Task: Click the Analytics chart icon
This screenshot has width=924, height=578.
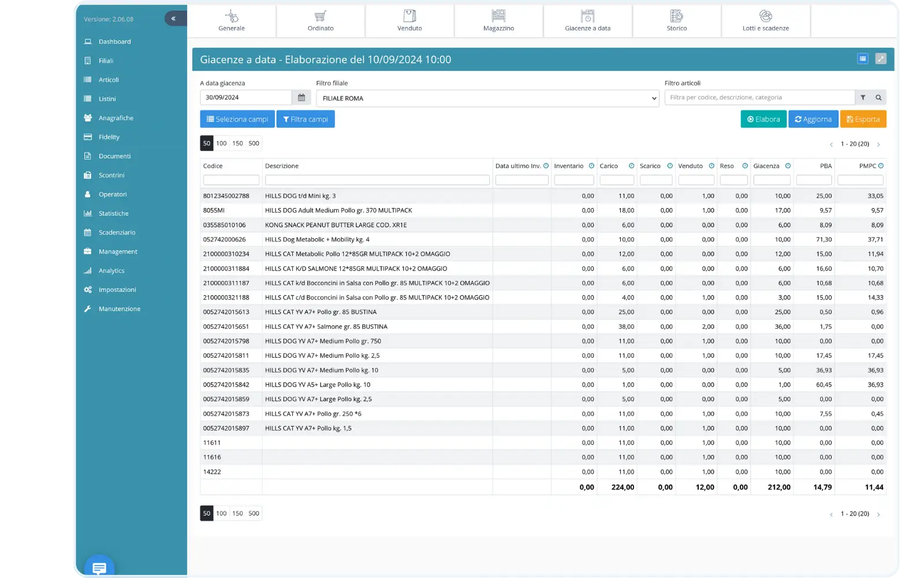Action: [x=88, y=271]
